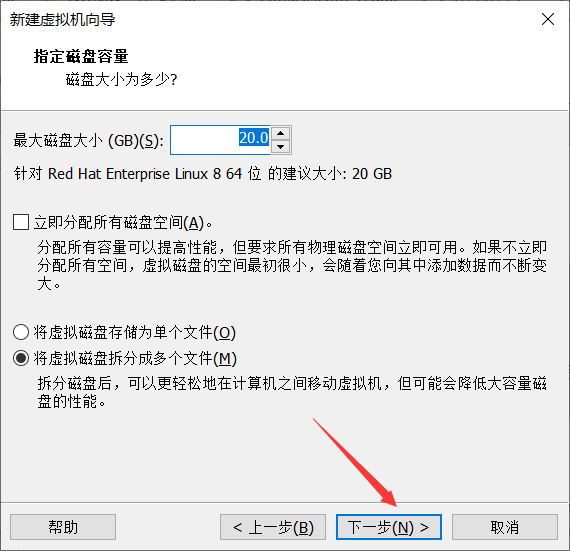Click the 最大磁盘大小 (GB)(S) label
The width and height of the screenshot is (570, 551).
coord(89,141)
